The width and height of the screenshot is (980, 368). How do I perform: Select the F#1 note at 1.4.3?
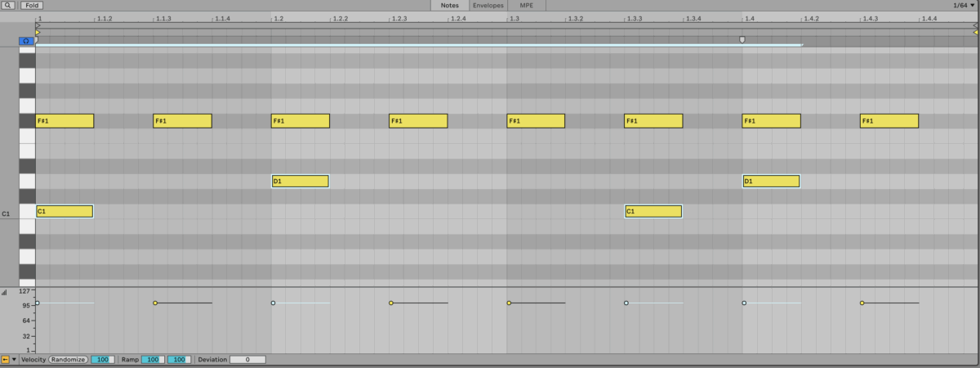pyautogui.click(x=889, y=121)
